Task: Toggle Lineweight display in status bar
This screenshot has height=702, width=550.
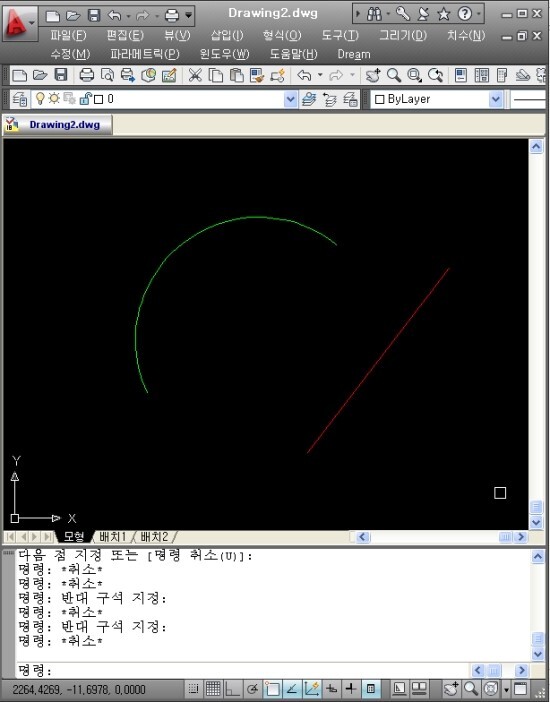Action: point(351,689)
